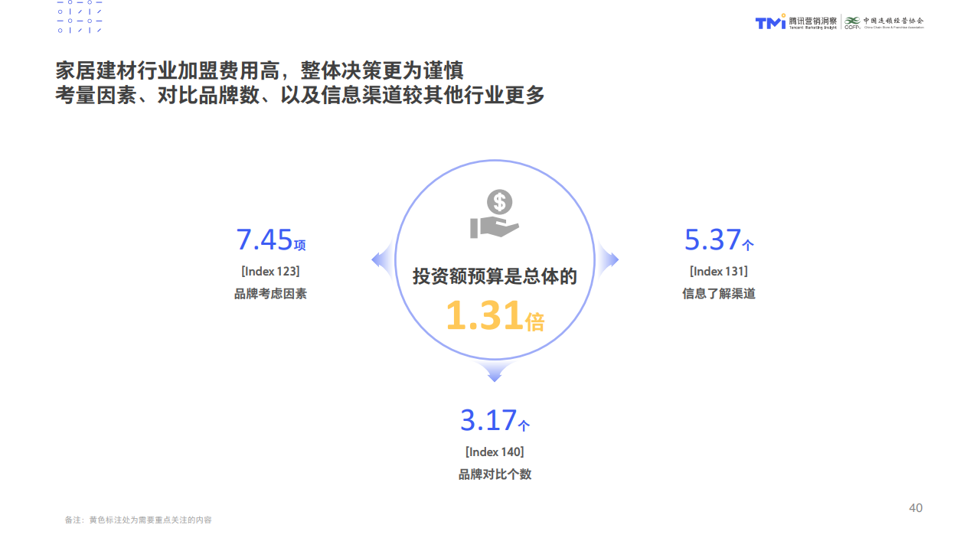Click the 品牌对比个数 caption
This screenshot has height=551, width=980.
[495, 474]
